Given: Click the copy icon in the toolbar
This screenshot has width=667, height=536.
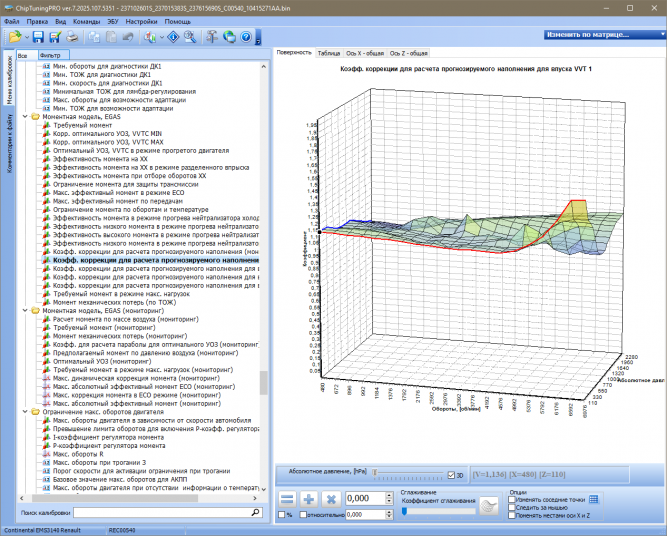Looking at the screenshot, I should coord(94,37).
